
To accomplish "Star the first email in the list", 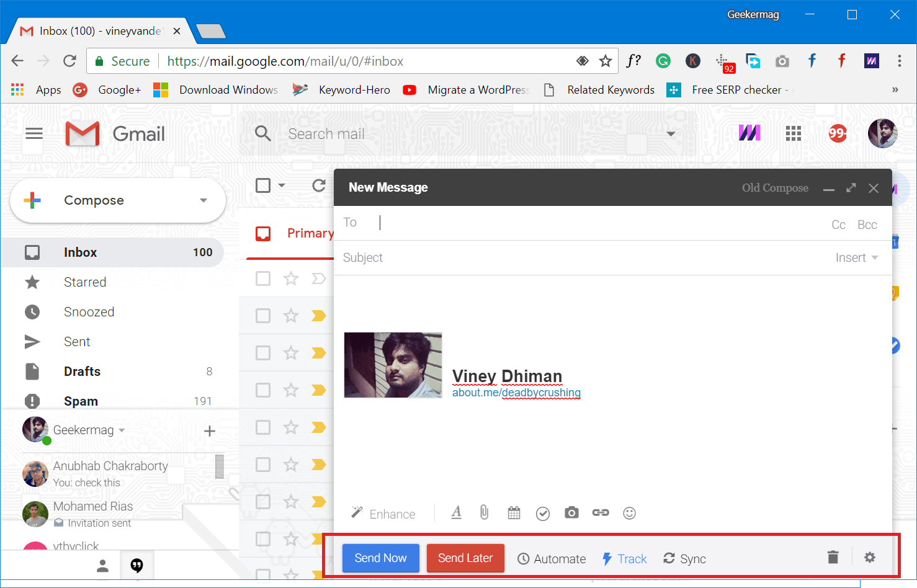I will pyautogui.click(x=290, y=278).
